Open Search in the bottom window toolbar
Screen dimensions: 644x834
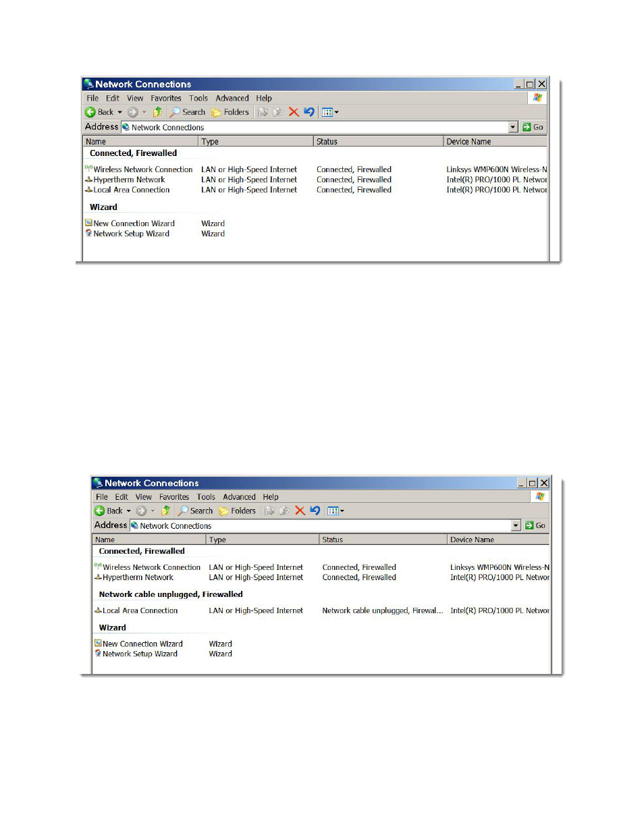(x=196, y=511)
